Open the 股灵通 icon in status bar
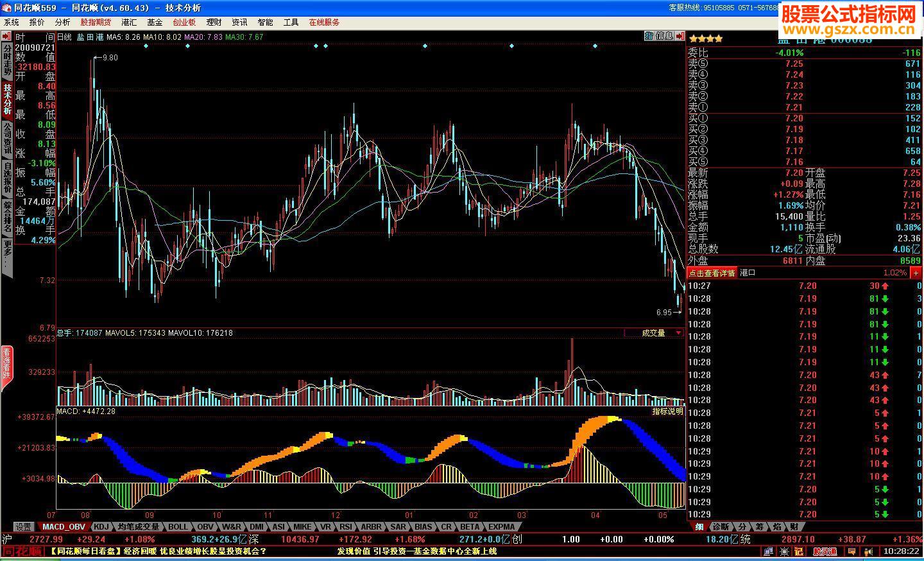The width and height of the screenshot is (924, 561). (825, 551)
